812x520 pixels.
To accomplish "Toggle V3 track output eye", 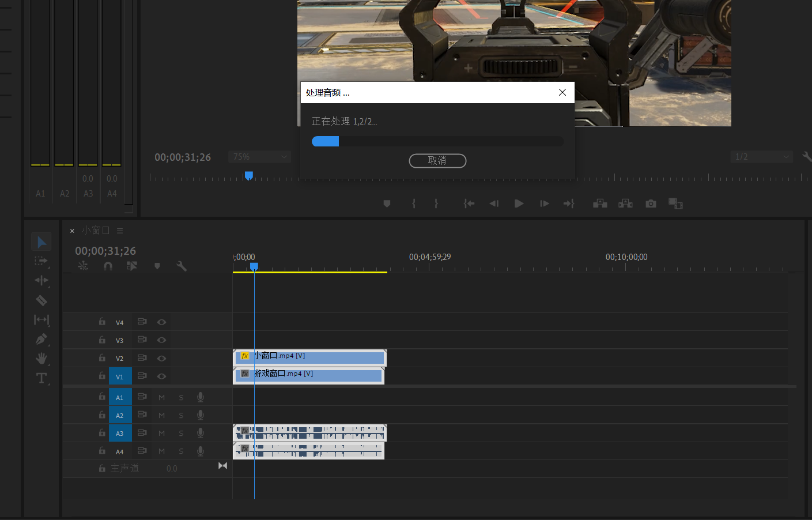I will click(x=162, y=340).
